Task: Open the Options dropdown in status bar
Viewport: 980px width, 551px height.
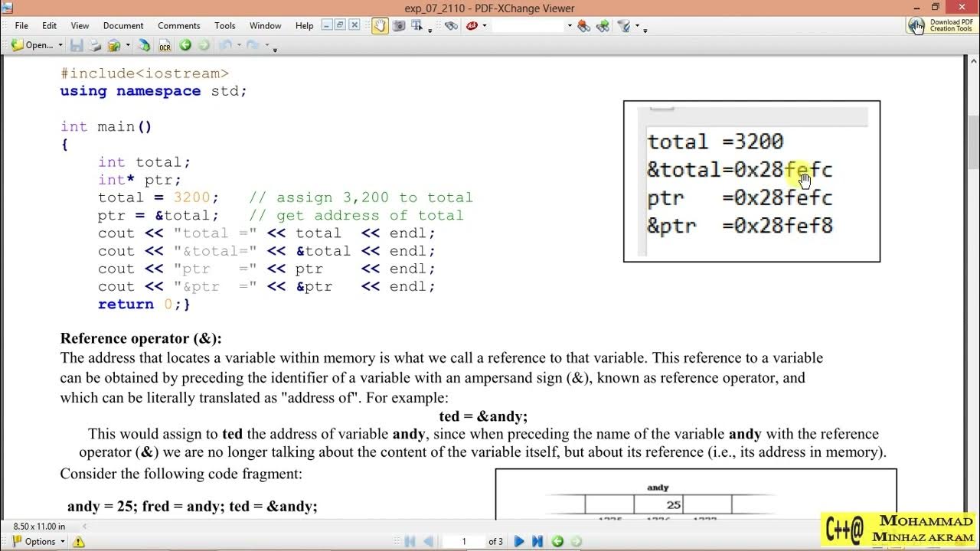Action: pyautogui.click(x=63, y=542)
